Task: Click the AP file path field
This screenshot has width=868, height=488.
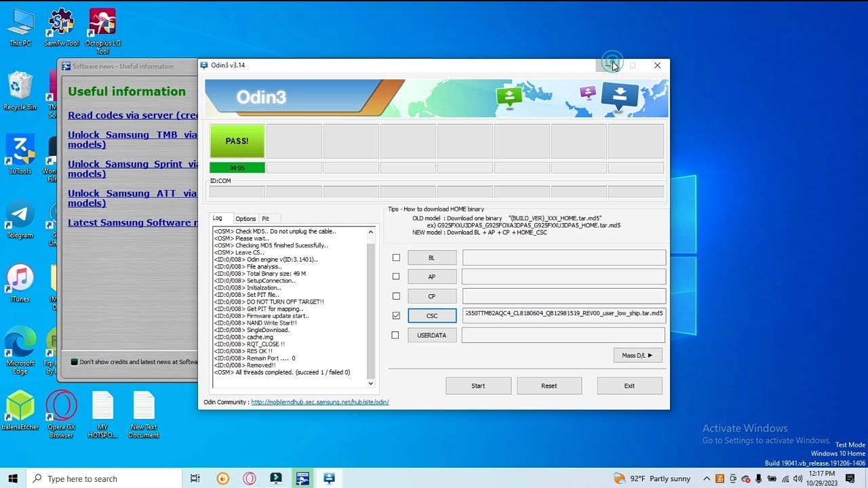Action: click(564, 277)
